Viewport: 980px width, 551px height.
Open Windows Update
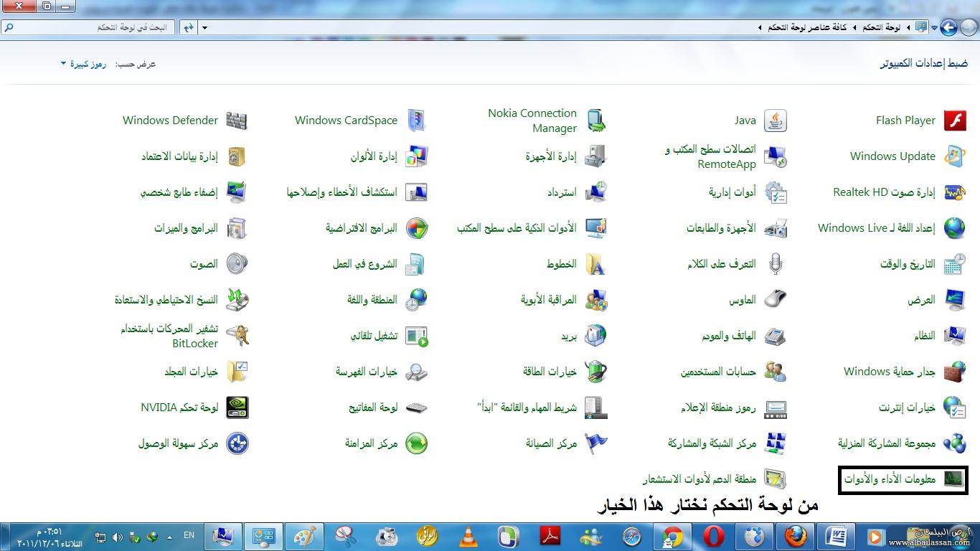tap(892, 156)
